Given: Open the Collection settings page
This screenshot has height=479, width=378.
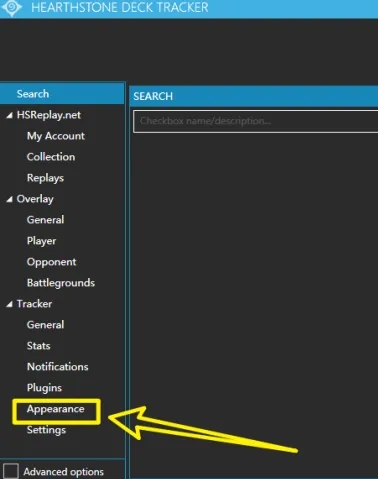Looking at the screenshot, I should (51, 157).
